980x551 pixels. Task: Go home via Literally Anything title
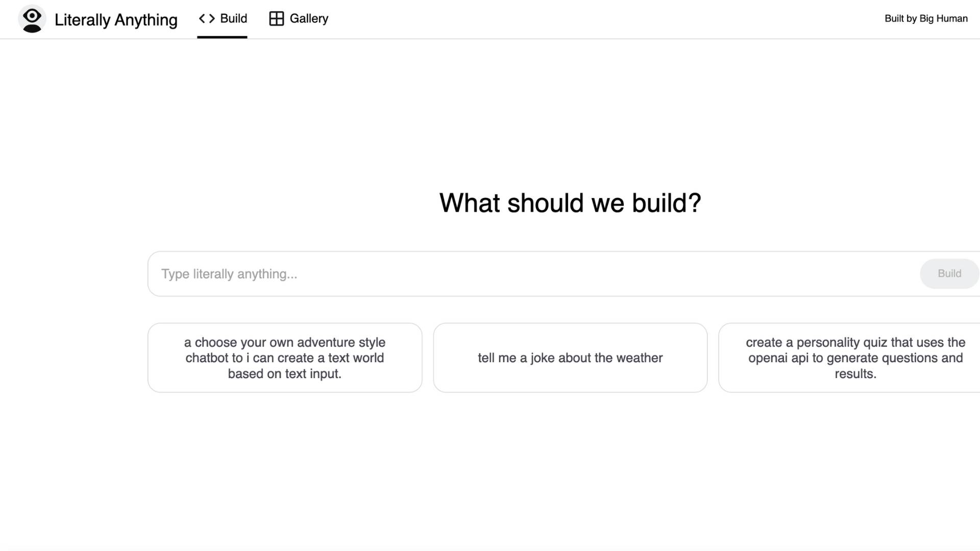point(116,20)
